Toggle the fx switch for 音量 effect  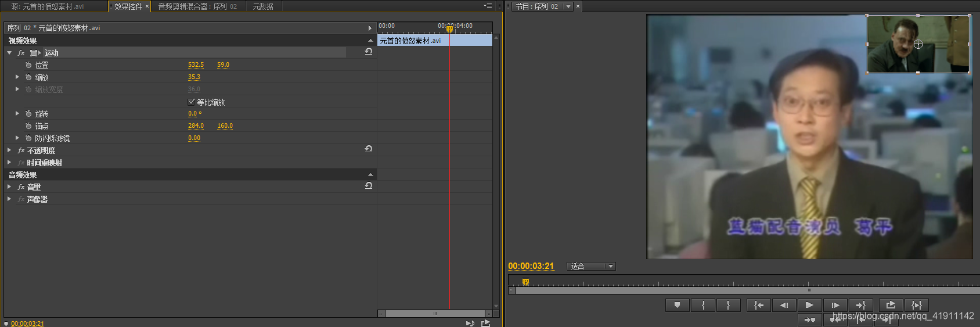(x=21, y=187)
